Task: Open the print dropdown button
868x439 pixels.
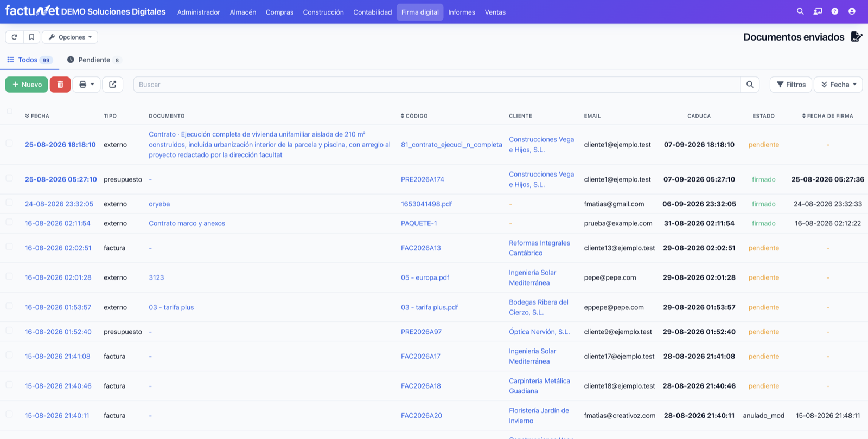Action: click(x=86, y=85)
